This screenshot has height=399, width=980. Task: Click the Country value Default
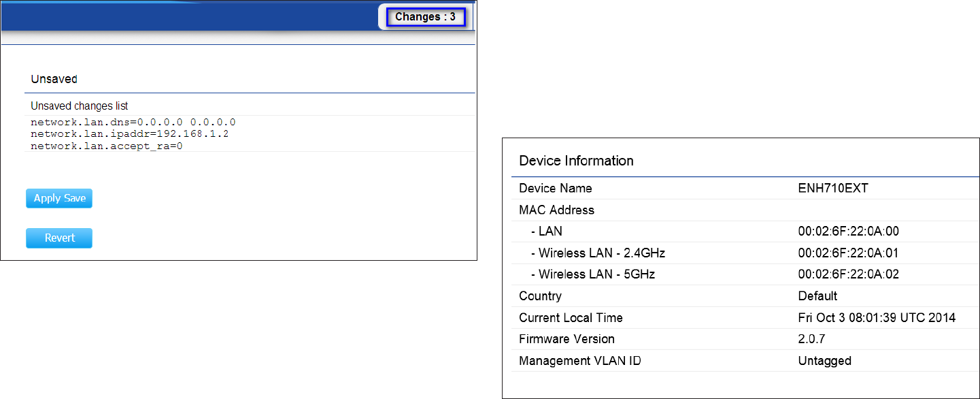pos(817,296)
